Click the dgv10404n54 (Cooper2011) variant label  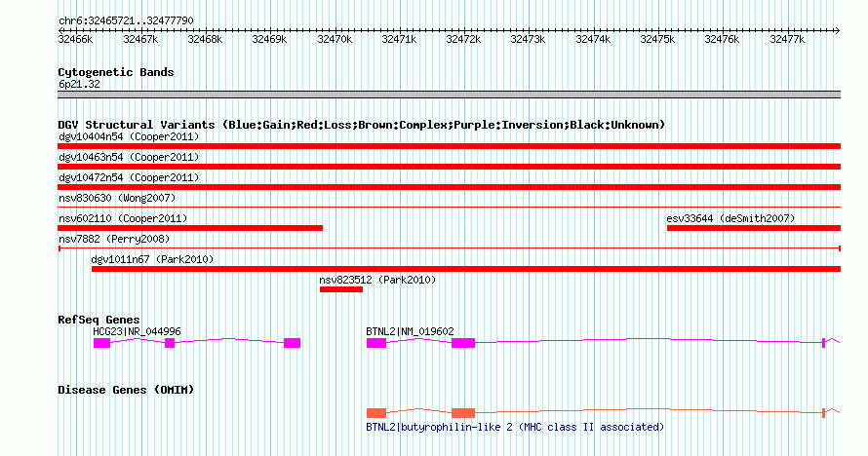click(x=129, y=137)
